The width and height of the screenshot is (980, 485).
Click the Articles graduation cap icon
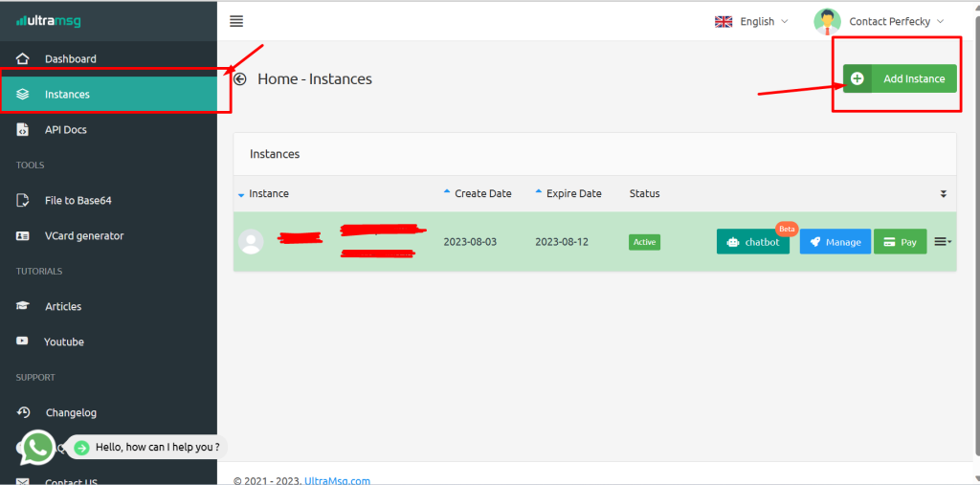point(23,306)
